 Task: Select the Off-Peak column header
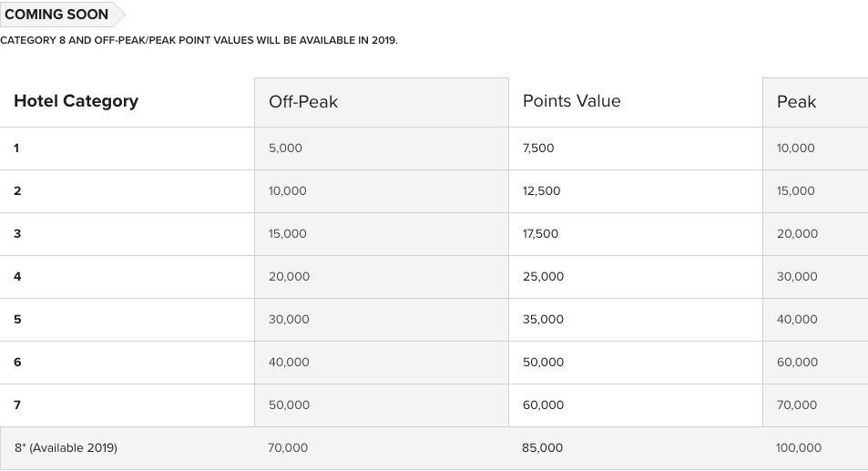click(x=302, y=102)
